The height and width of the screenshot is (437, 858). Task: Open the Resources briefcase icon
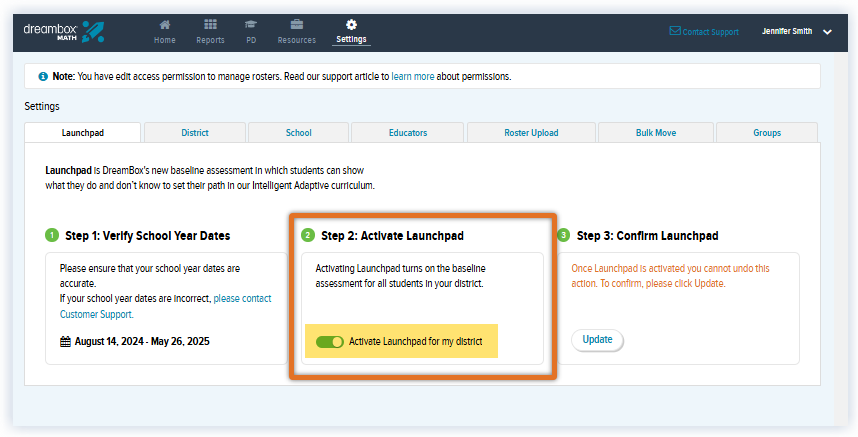[297, 25]
